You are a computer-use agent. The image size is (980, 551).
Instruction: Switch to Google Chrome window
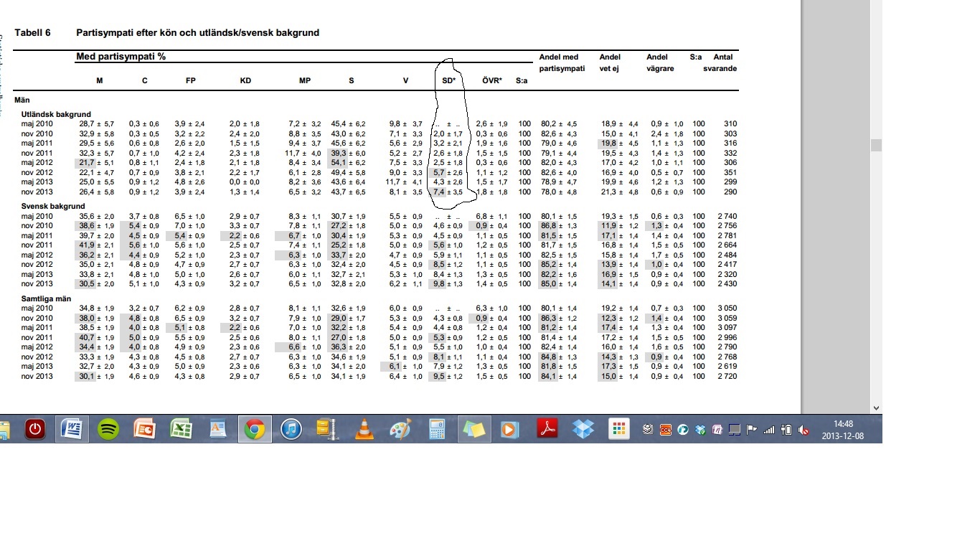[254, 429]
